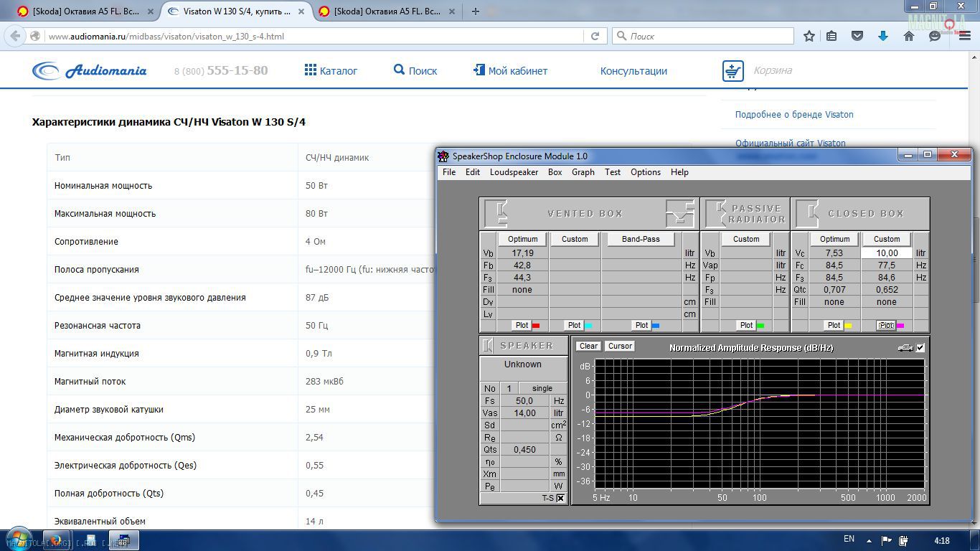Open the Audiomania shopping cart icon
Image resolution: width=980 pixels, height=551 pixels.
click(732, 70)
